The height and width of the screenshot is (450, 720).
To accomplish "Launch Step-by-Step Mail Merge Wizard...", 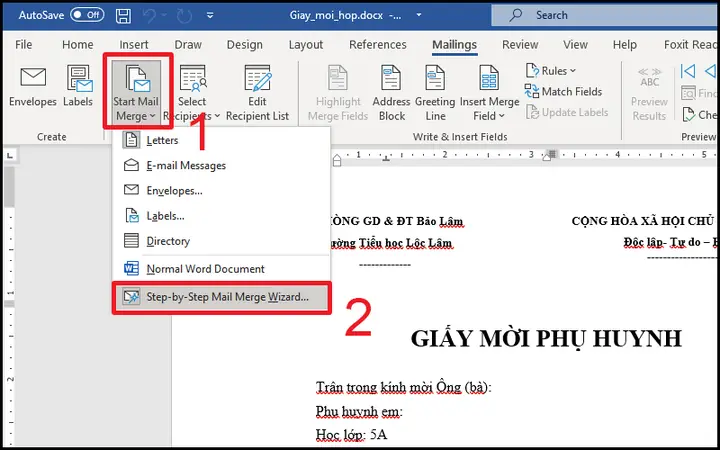I will (x=221, y=297).
